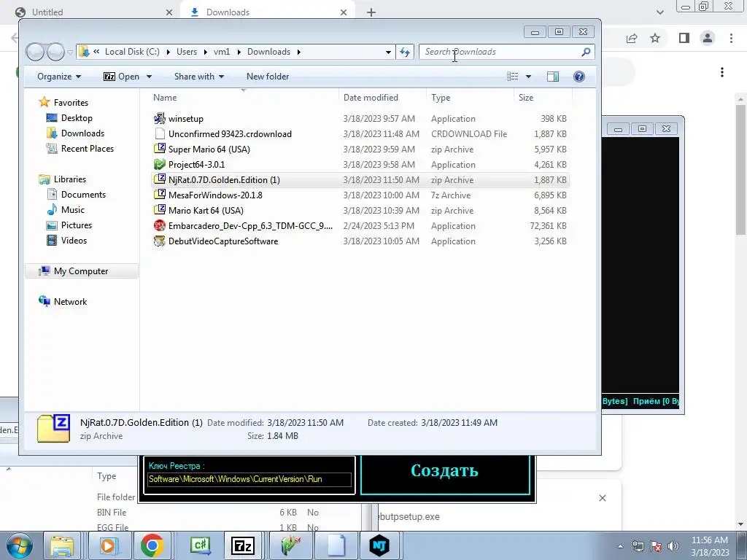This screenshot has height=560, width=747.
Task: Show hidden tray icons arrow
Action: [620, 546]
